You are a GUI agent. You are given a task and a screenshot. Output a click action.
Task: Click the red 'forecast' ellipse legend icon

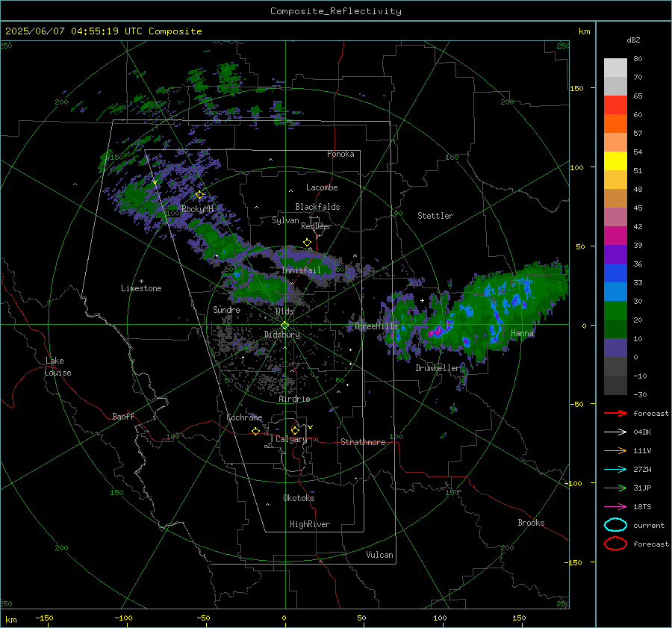[615, 544]
